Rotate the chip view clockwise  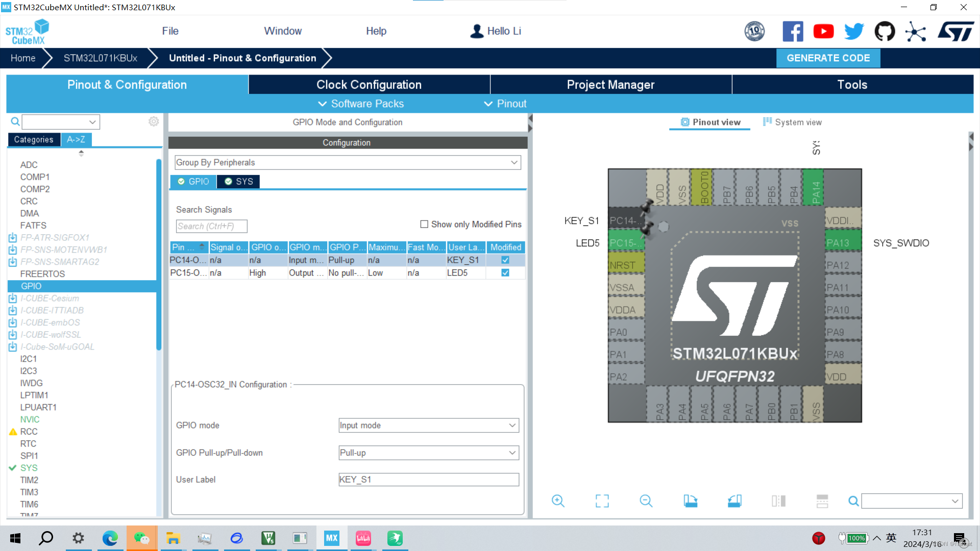691,501
